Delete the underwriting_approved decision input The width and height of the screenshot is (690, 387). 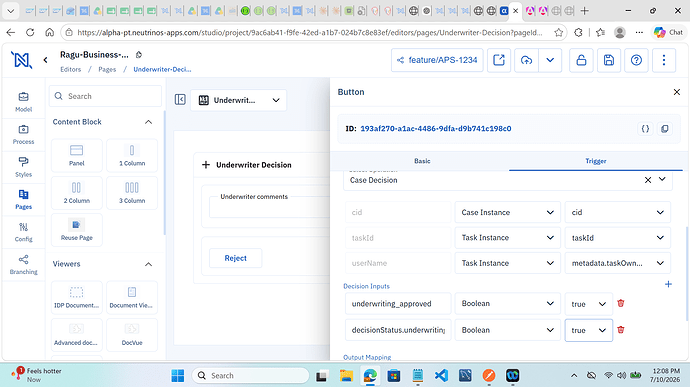(620, 303)
